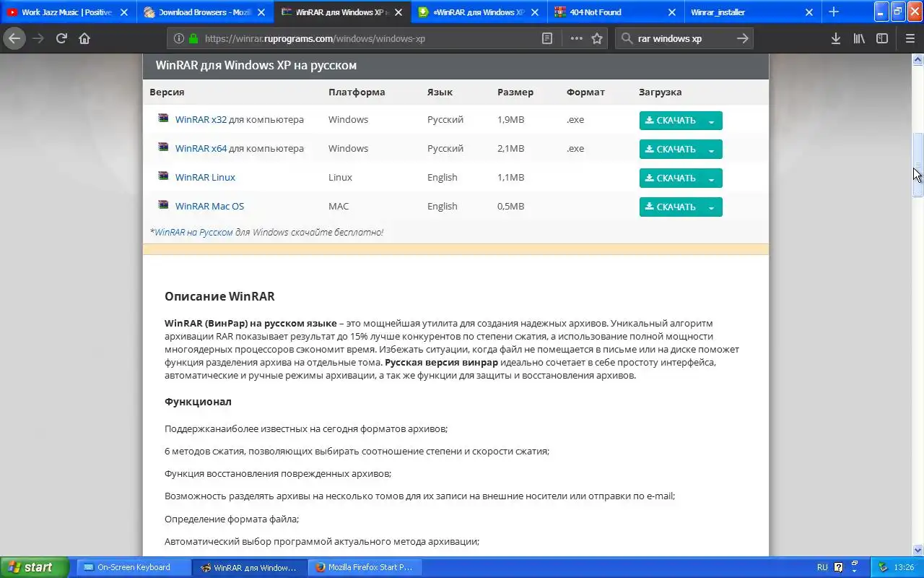Download WinRAR x32 with Скачать button
The height and width of the screenshot is (578, 924).
pyautogui.click(x=671, y=121)
